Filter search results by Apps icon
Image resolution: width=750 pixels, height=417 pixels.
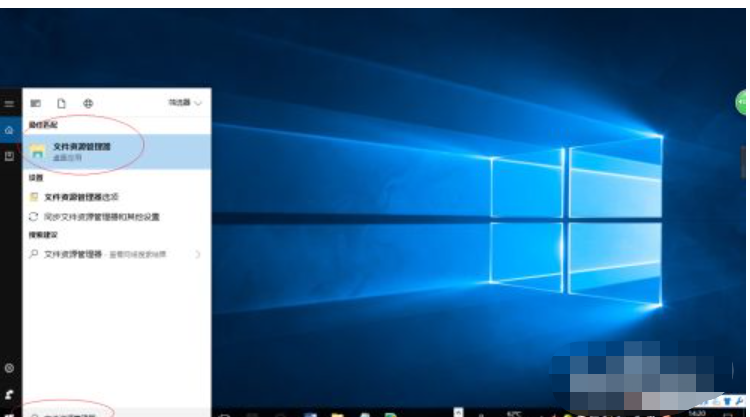point(35,103)
